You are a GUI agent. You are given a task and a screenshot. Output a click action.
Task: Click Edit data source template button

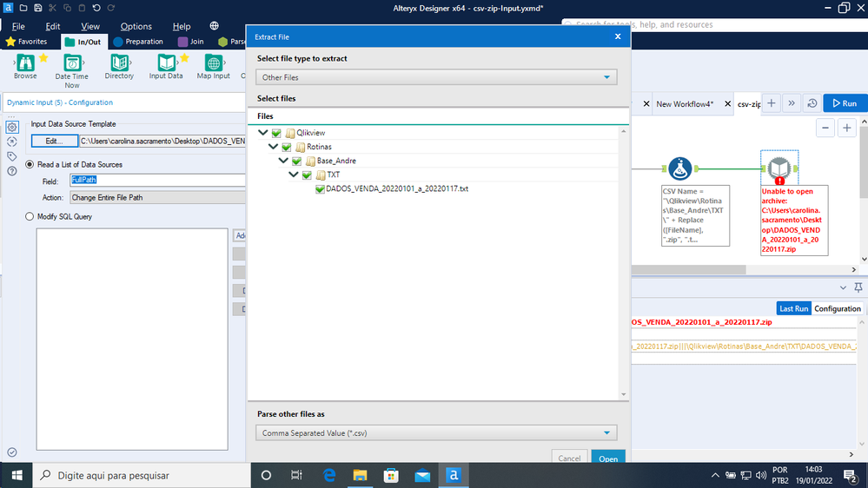click(54, 141)
